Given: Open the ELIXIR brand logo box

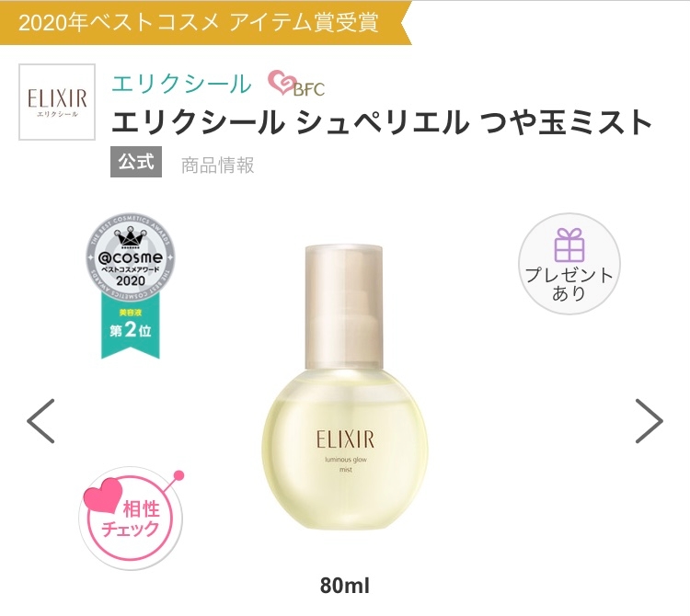Looking at the screenshot, I should click(x=57, y=102).
